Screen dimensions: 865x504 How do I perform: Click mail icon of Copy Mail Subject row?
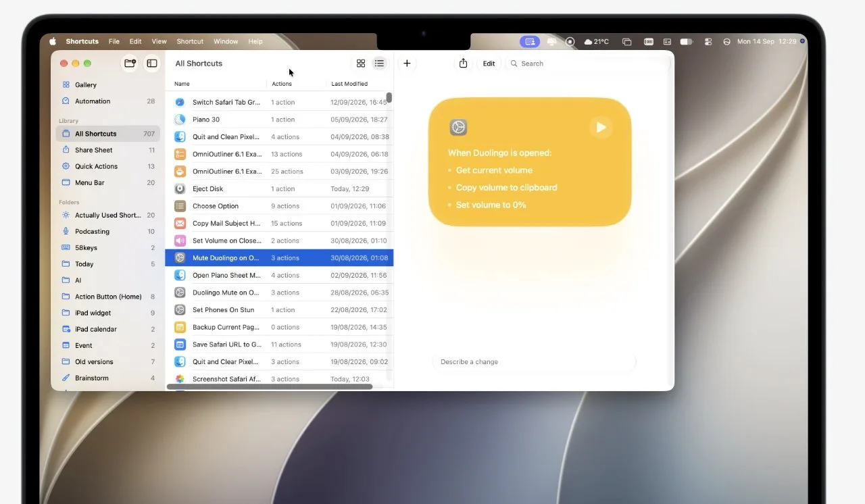point(180,224)
